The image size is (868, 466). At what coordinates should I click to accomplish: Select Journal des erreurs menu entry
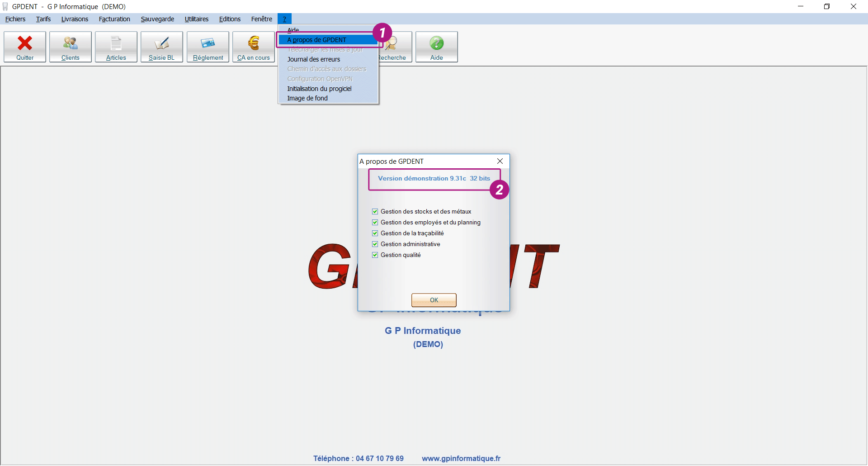pos(328,59)
